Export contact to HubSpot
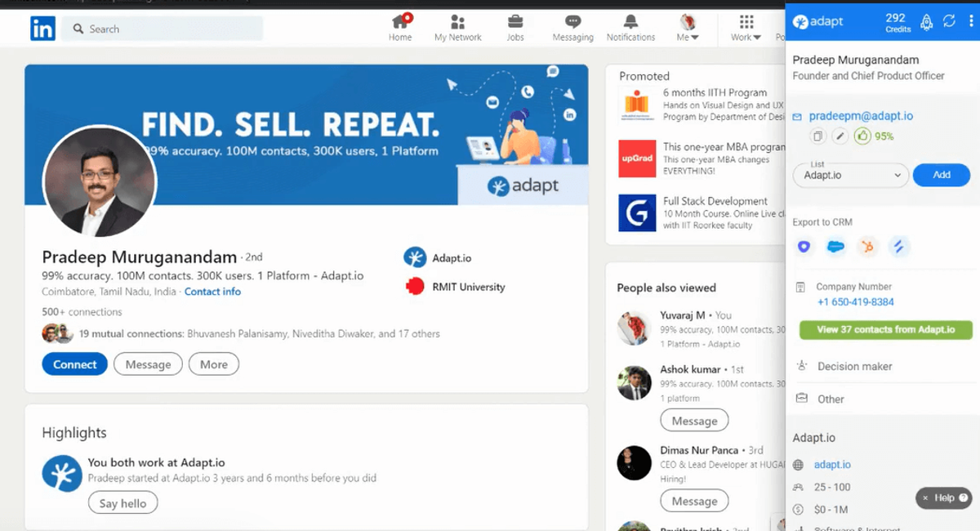 click(x=867, y=247)
